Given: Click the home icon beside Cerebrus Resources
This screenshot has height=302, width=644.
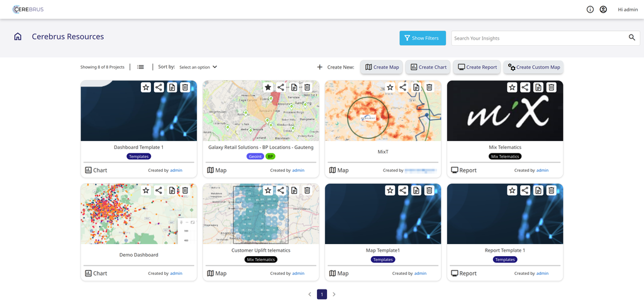Looking at the screenshot, I should pos(18,36).
